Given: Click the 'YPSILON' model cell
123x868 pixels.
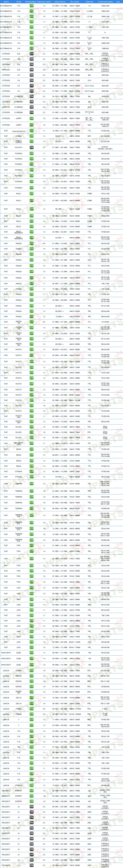Looking at the screenshot, I should coord(19,785).
